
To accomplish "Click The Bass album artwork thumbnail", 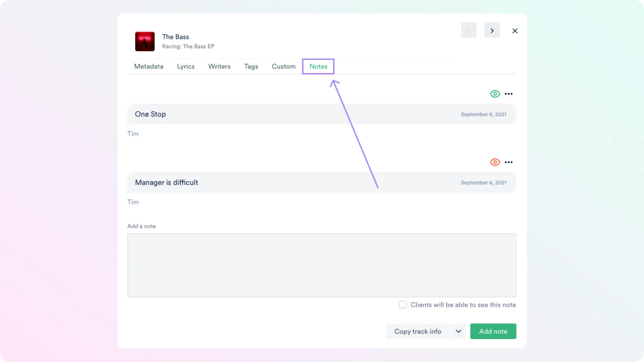I will [145, 42].
